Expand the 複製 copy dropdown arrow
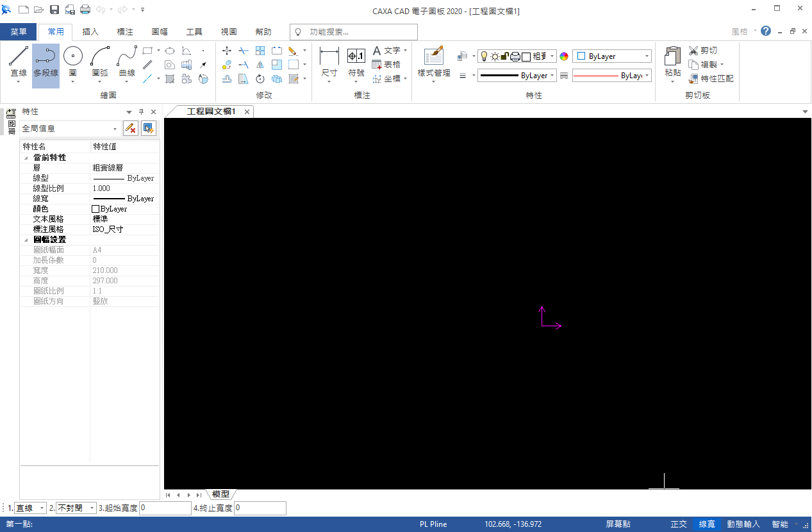The height and width of the screenshot is (532, 812). (722, 65)
